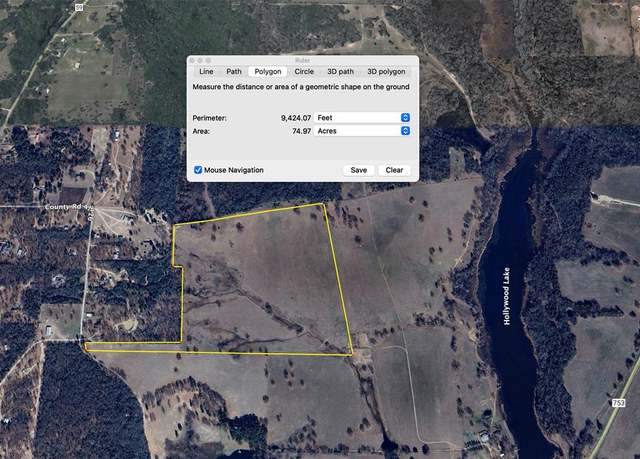The width and height of the screenshot is (640, 459).
Task: Close the Ruler dialog window
Action: (192, 60)
